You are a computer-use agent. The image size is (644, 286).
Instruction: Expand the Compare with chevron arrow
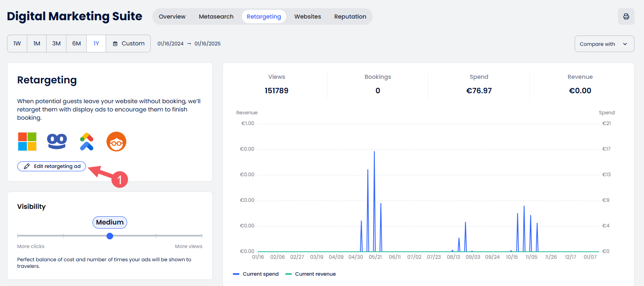pyautogui.click(x=625, y=44)
